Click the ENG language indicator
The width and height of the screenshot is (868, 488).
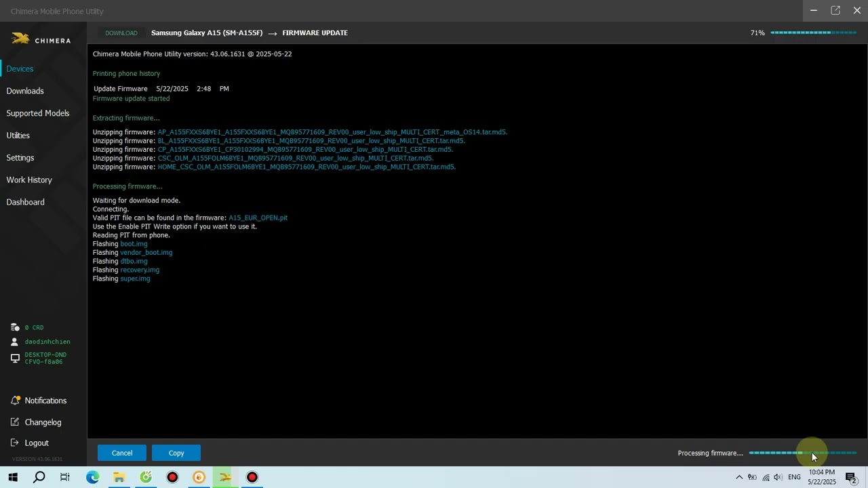point(794,477)
